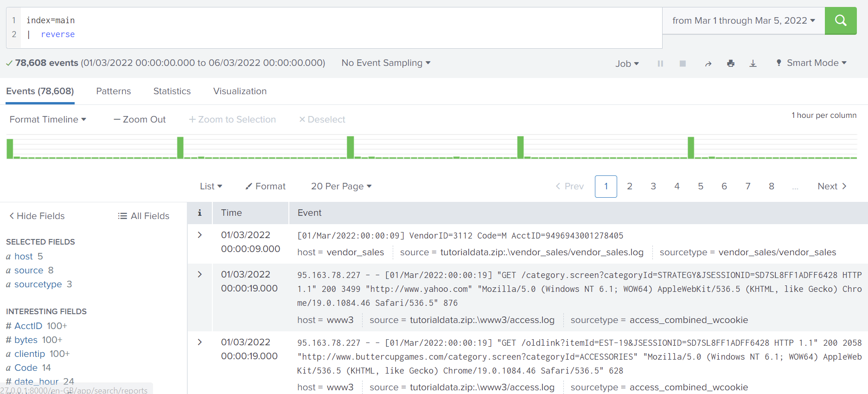Click the second green timeline bar
Image resolution: width=868 pixels, height=394 pixels.
pyautogui.click(x=180, y=148)
